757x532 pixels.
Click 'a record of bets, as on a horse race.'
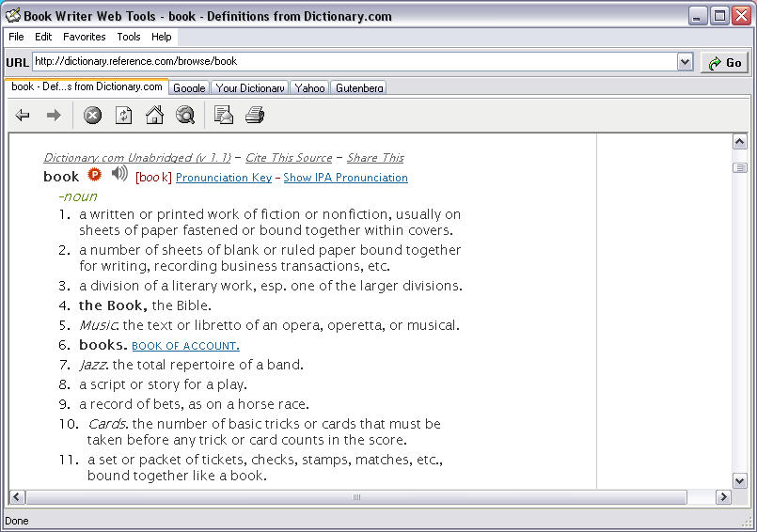(x=194, y=404)
